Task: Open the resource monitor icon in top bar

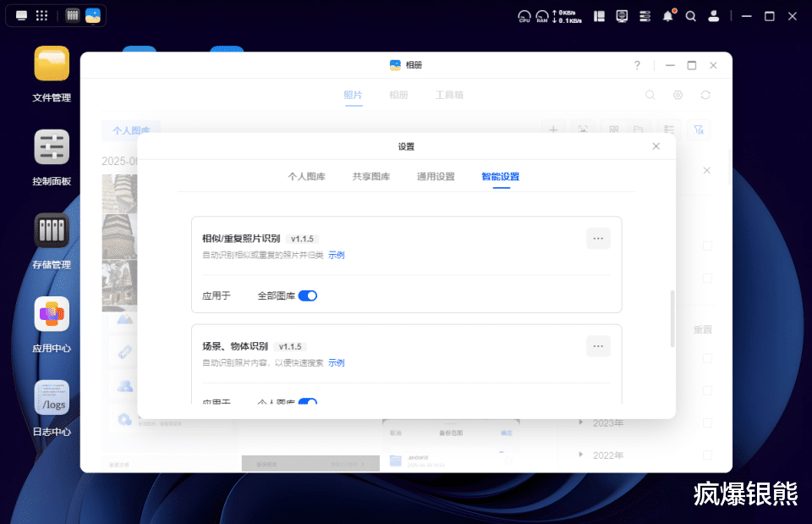Action: [x=622, y=17]
